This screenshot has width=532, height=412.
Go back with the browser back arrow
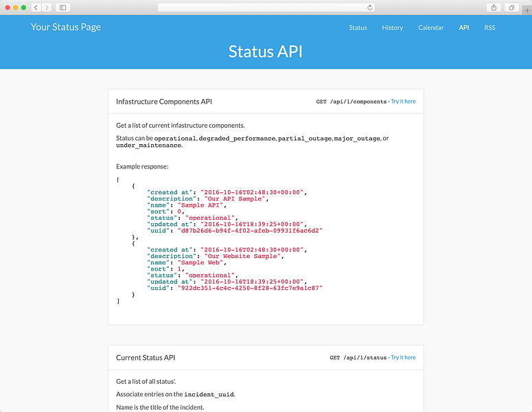pos(36,8)
